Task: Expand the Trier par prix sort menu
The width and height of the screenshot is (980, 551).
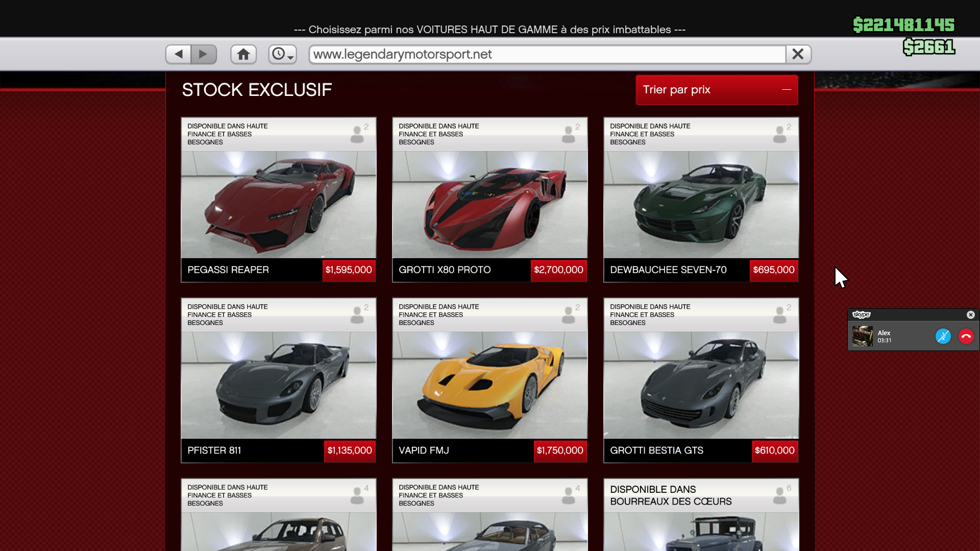Action: pyautogui.click(x=717, y=90)
